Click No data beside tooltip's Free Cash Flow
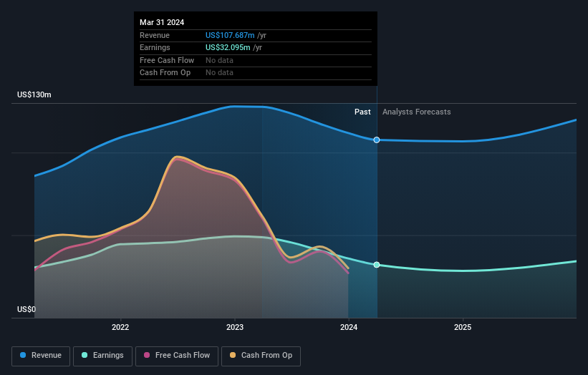The width and height of the screenshot is (588, 375). [x=219, y=60]
